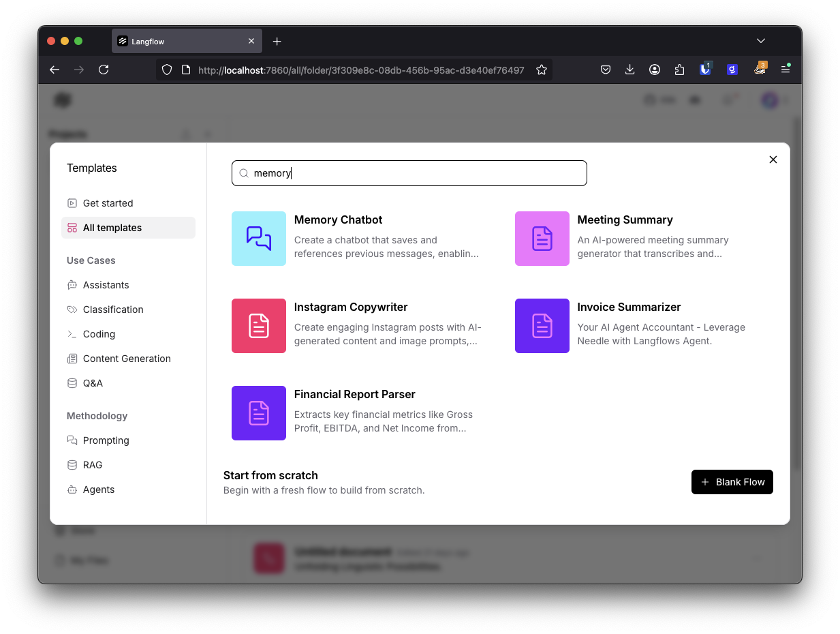Select the All templates grid icon
The height and width of the screenshot is (634, 840).
click(x=72, y=227)
